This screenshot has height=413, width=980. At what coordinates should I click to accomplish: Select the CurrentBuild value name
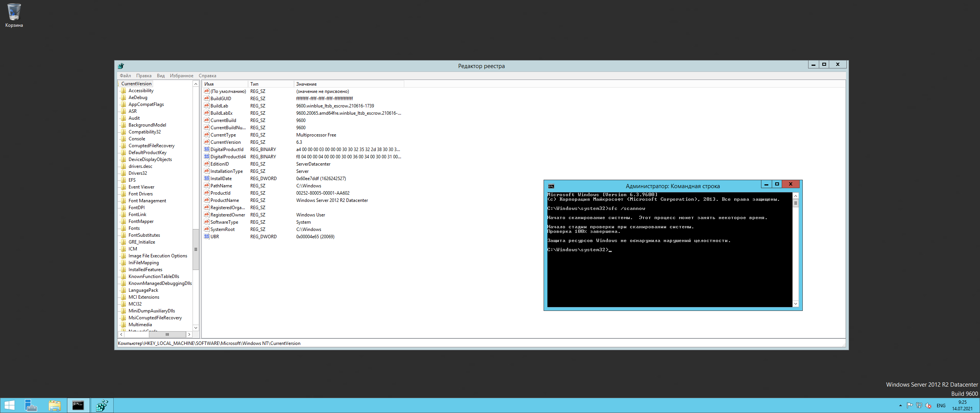[x=223, y=120]
